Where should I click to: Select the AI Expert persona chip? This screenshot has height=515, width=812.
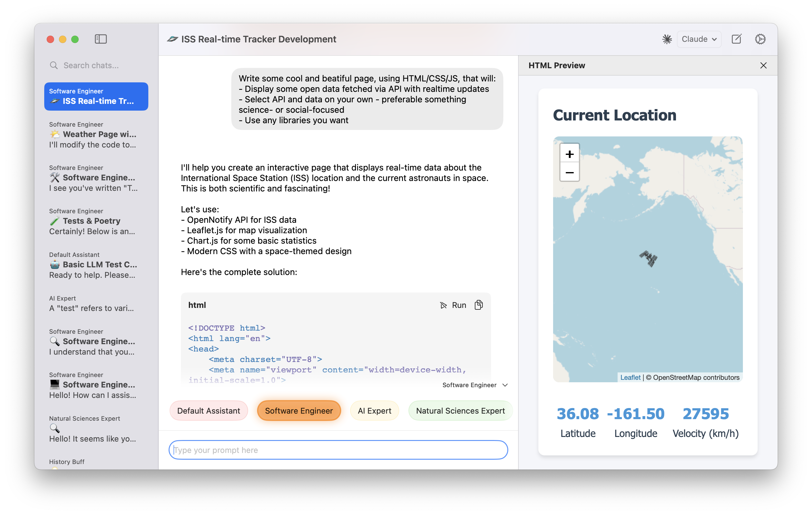tap(374, 411)
